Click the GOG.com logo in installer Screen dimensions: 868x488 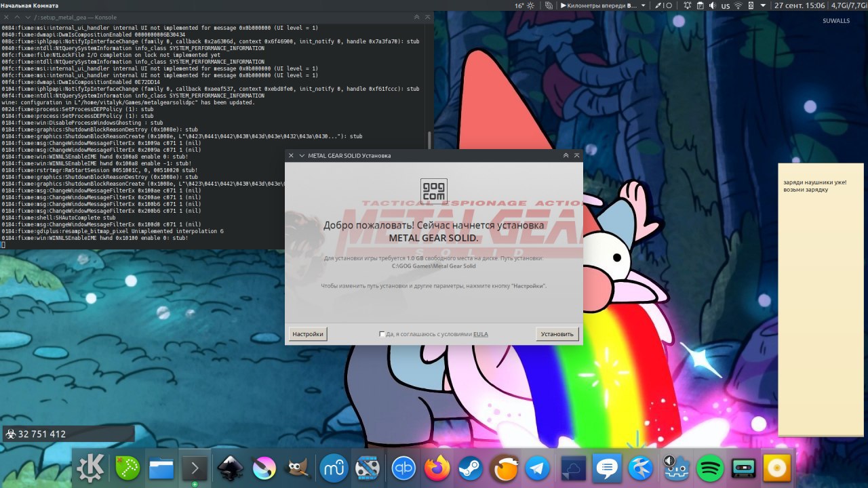pos(433,190)
